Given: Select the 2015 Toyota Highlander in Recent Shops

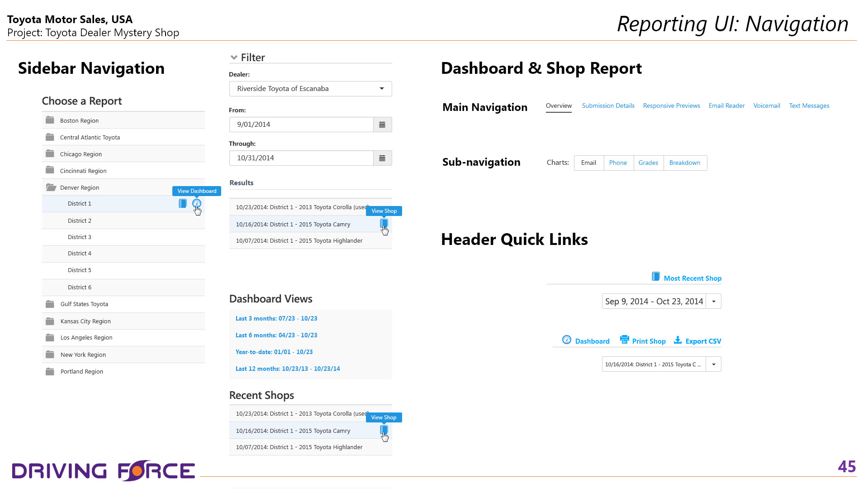Looking at the screenshot, I should coord(310,447).
